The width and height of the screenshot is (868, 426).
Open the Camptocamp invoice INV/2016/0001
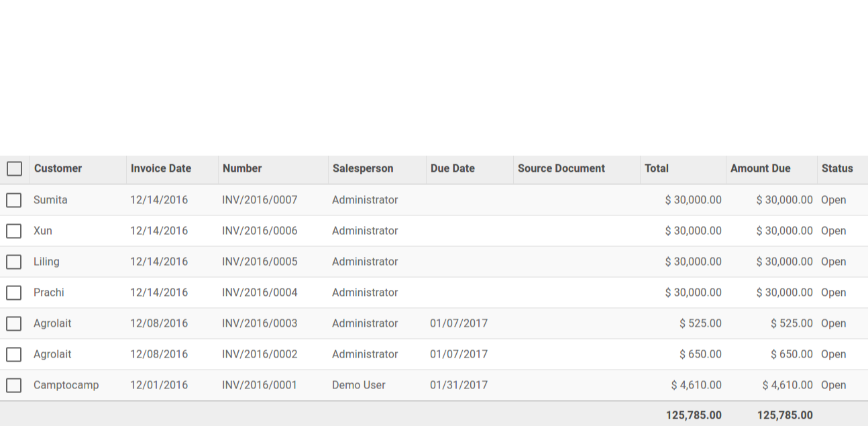tap(260, 385)
